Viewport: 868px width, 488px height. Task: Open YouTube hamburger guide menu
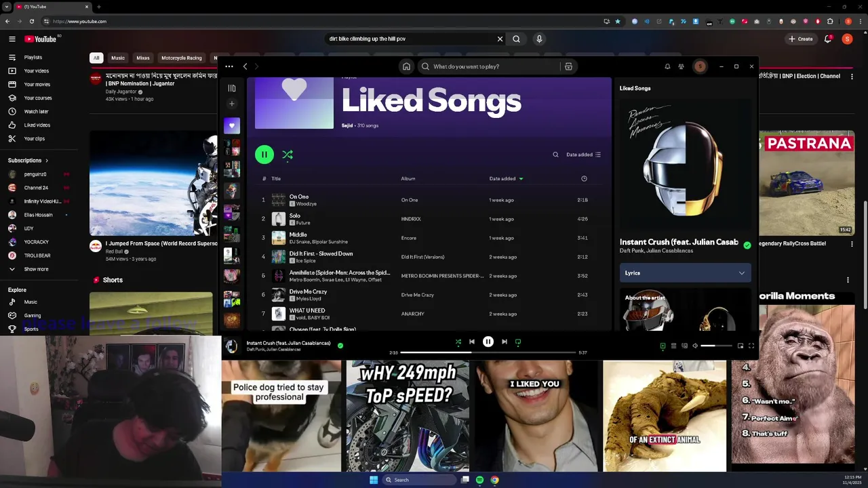(12, 39)
